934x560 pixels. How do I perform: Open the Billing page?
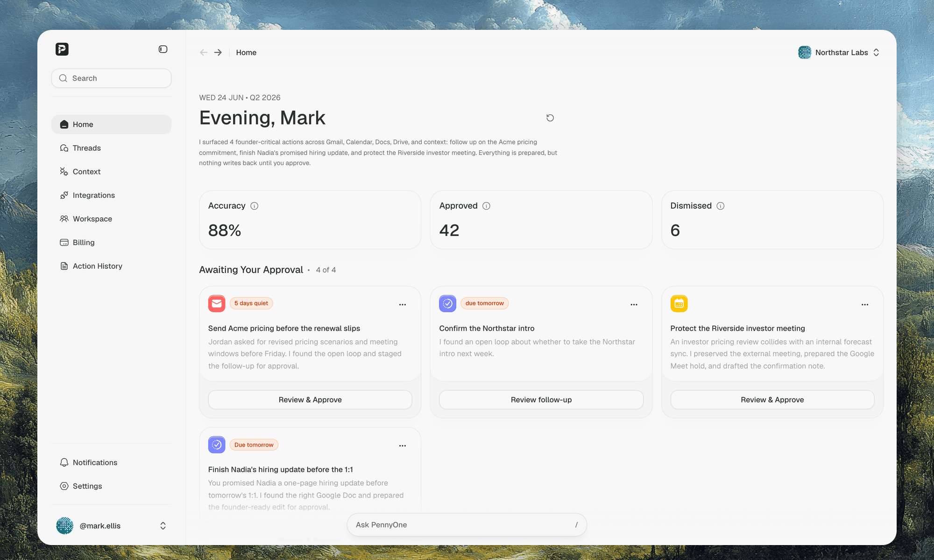point(111,242)
